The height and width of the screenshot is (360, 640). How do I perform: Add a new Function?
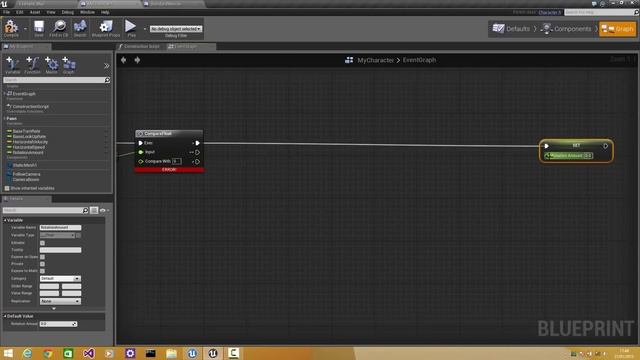point(32,65)
